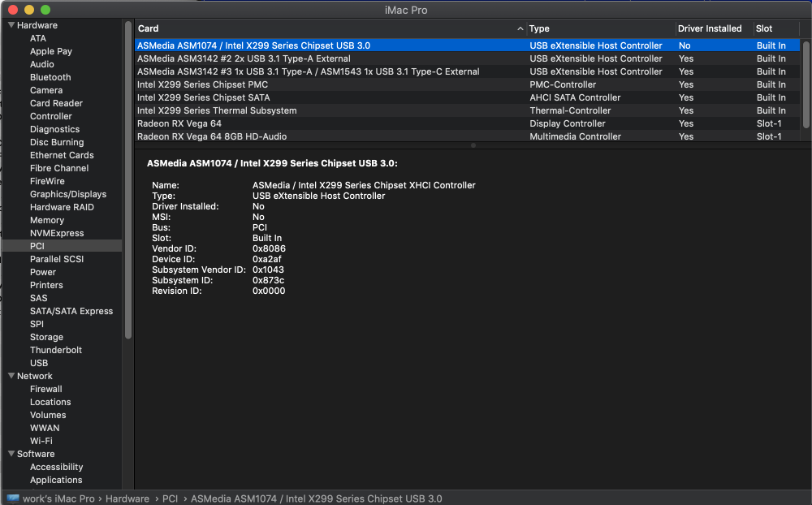Select Intel X299 Series Thermal Subsystem row

[x=467, y=110]
